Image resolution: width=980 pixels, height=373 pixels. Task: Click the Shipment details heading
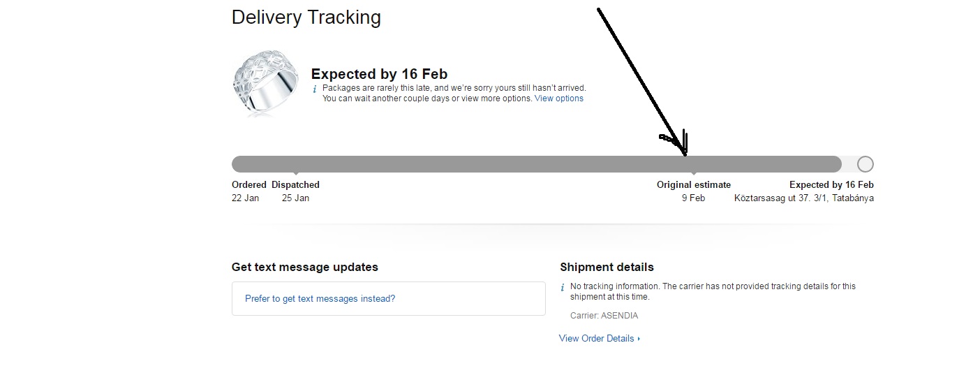(607, 267)
